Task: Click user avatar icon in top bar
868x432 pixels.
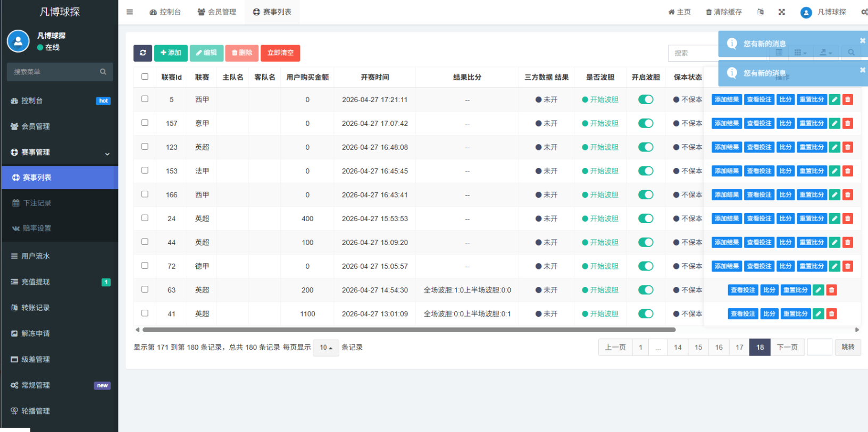Action: pos(806,12)
